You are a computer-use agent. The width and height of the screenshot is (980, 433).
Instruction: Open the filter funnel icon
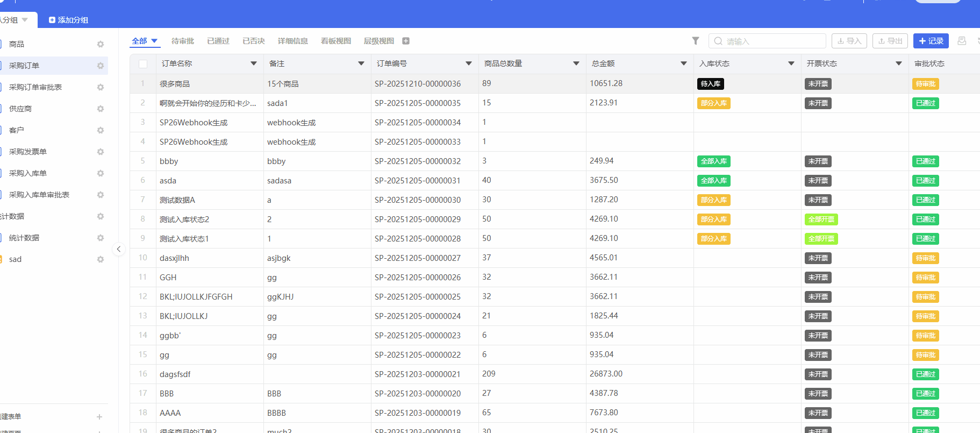click(695, 41)
